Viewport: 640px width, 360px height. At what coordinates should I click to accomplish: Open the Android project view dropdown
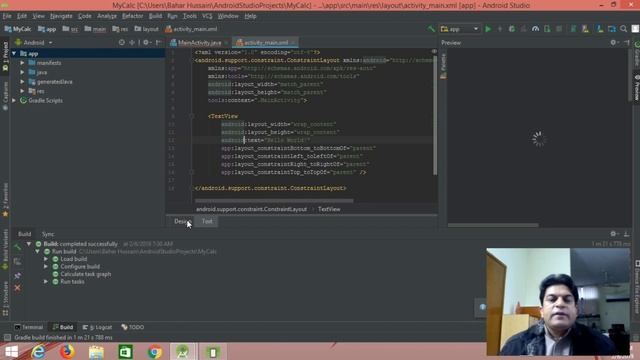point(33,42)
